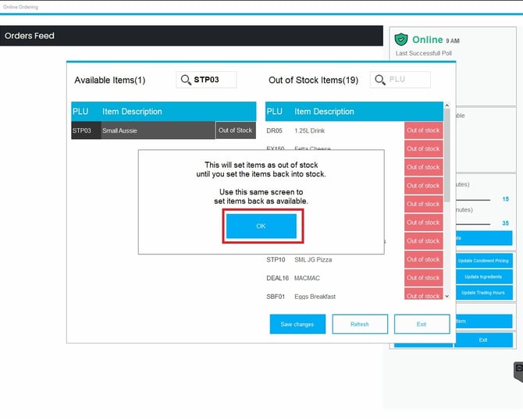
Task: Select the STP10 SML JG Pizza text
Action: coord(299,260)
